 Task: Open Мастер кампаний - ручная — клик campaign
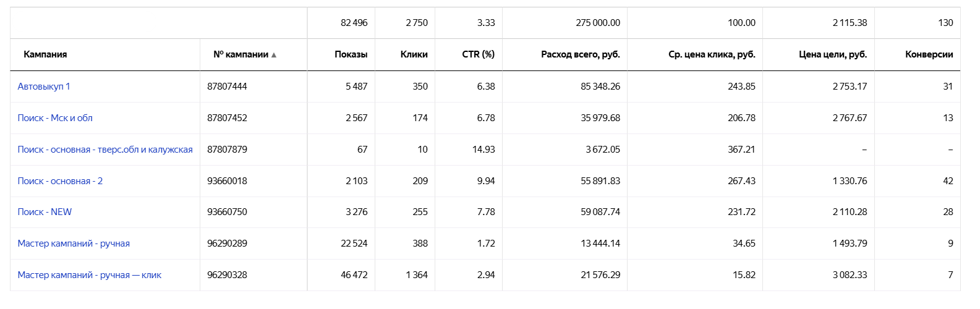(90, 275)
